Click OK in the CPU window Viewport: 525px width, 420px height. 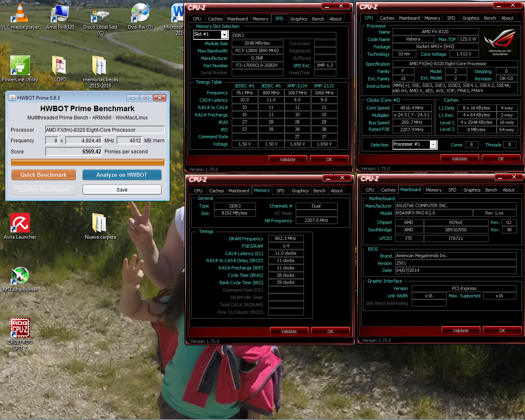click(501, 159)
